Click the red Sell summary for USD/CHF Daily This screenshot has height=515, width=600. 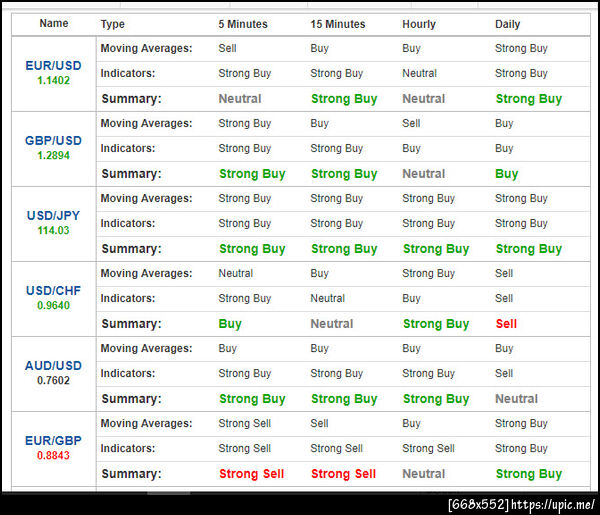[506, 324]
